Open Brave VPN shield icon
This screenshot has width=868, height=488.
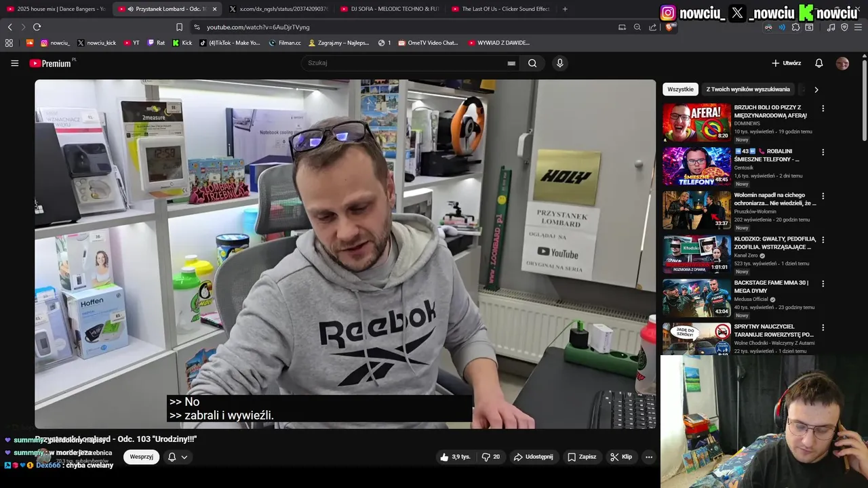coord(844,27)
